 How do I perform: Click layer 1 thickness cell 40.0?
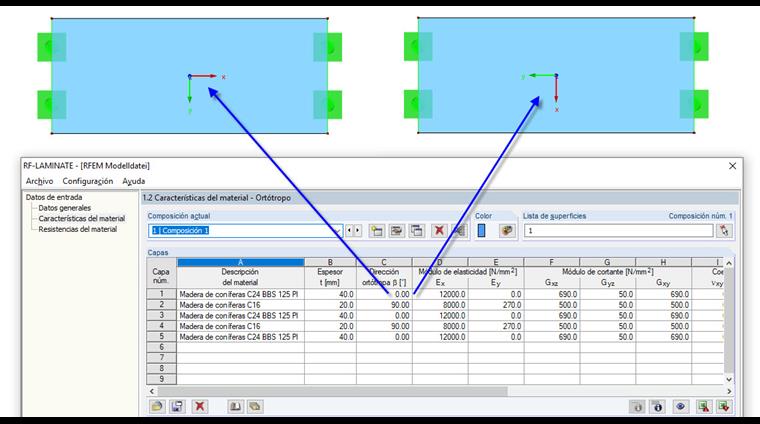(330, 294)
